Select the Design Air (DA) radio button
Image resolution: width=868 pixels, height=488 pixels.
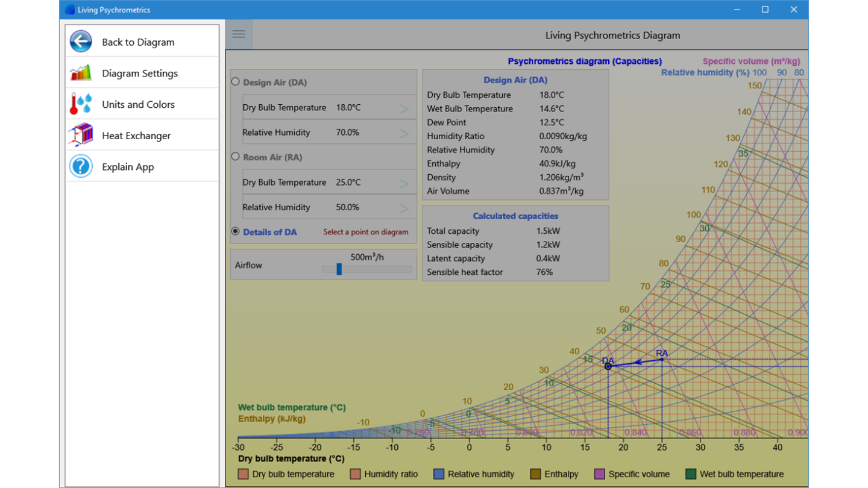coord(235,81)
